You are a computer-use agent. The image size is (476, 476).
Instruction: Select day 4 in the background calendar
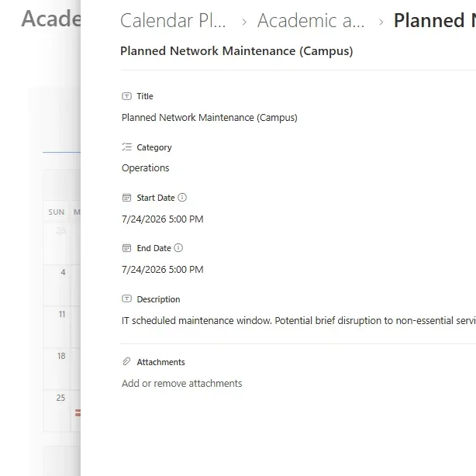click(x=63, y=273)
